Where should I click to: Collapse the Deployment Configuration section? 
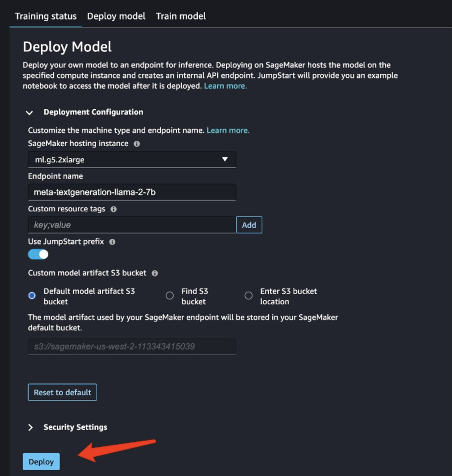click(x=29, y=113)
